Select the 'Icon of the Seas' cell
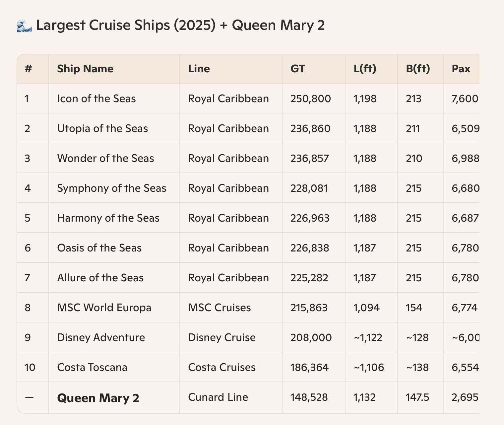 pyautogui.click(x=96, y=99)
